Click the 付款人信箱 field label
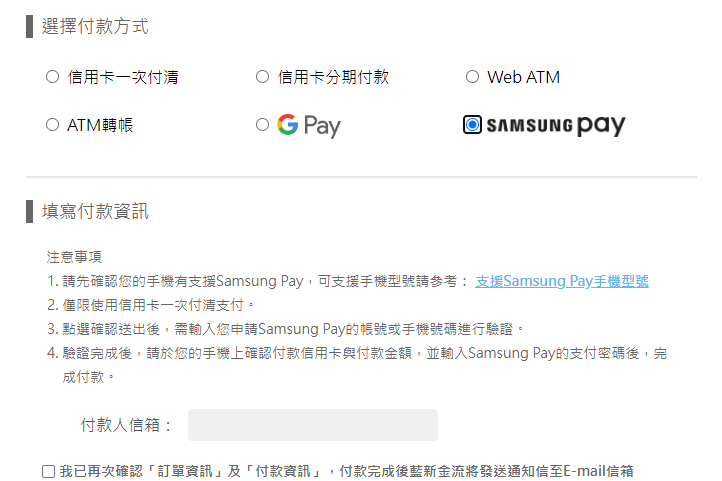The image size is (722, 481). tap(126, 425)
